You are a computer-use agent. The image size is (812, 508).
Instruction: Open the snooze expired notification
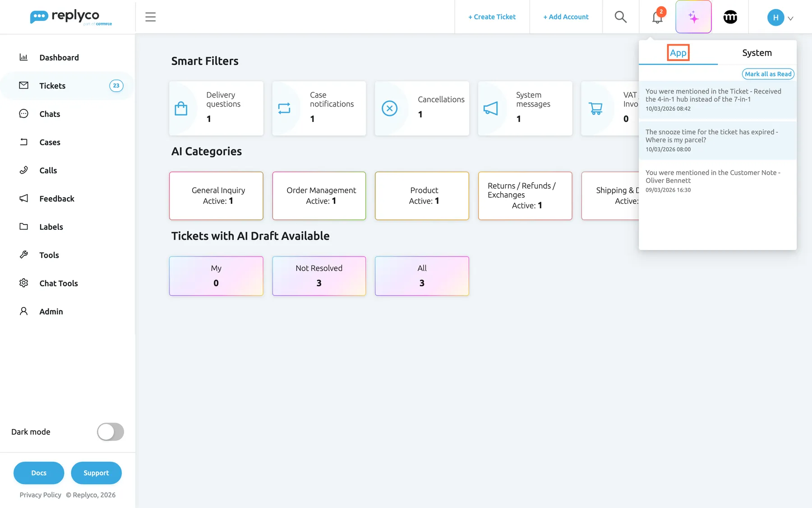click(718, 140)
